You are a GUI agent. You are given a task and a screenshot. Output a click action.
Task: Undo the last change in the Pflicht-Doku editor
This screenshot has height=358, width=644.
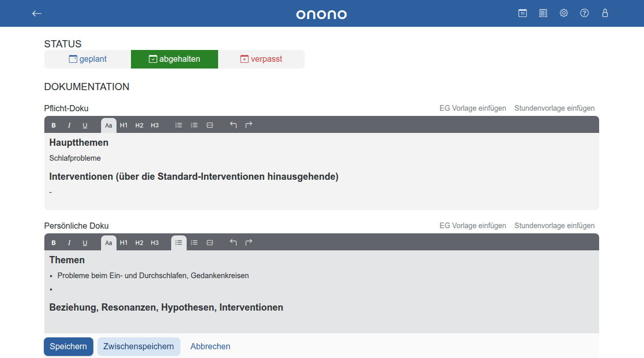click(x=233, y=125)
